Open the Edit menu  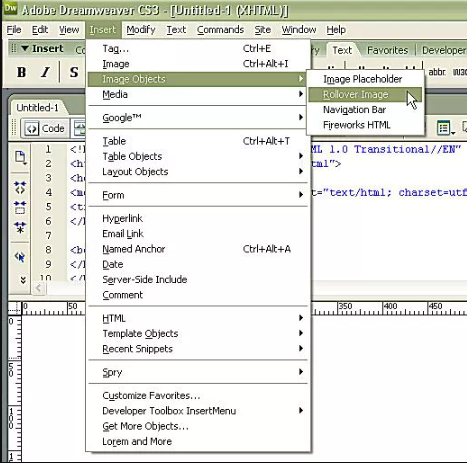(x=40, y=30)
